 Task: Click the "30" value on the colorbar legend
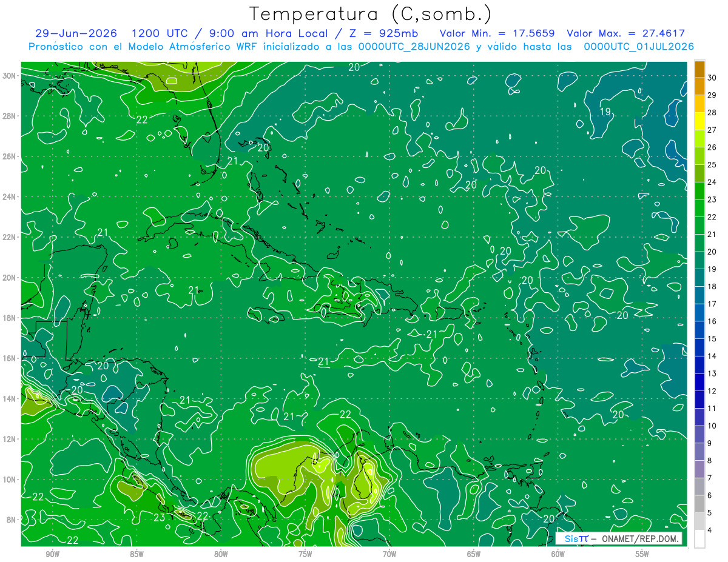pos(713,77)
